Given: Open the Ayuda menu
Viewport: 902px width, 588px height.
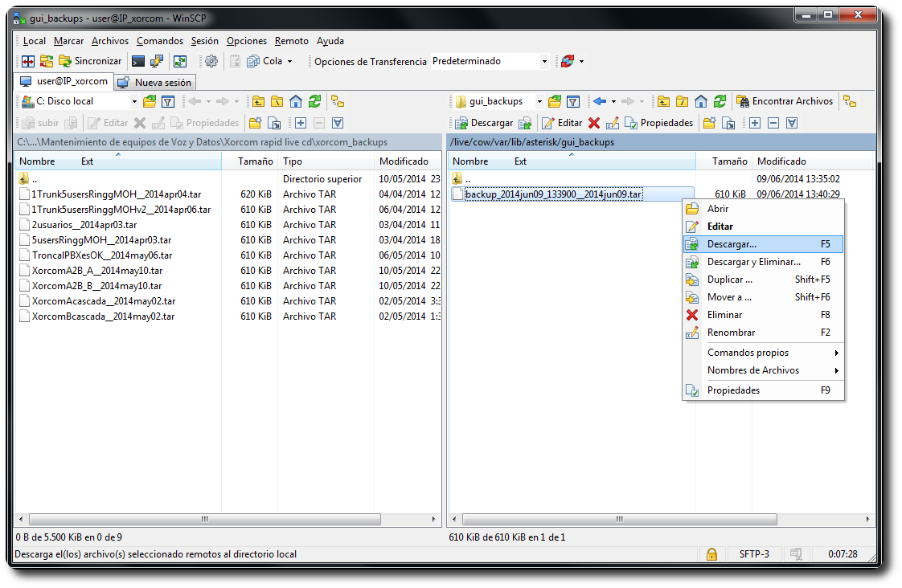Looking at the screenshot, I should (330, 41).
